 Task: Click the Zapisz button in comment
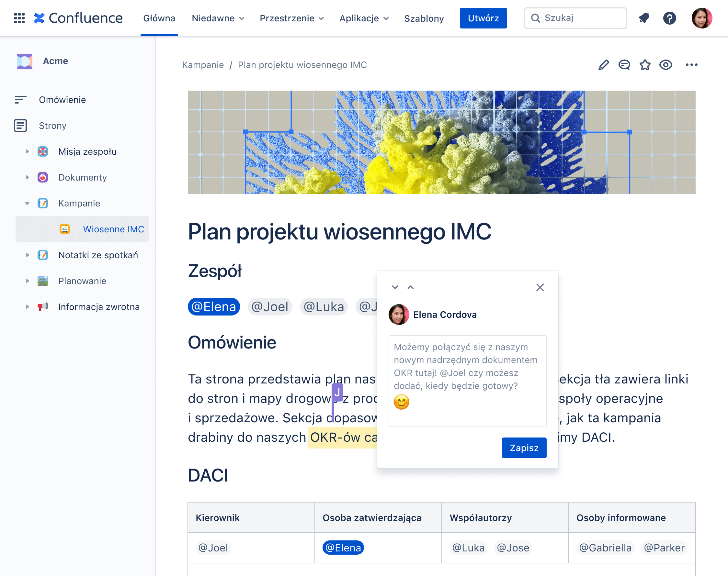(524, 447)
